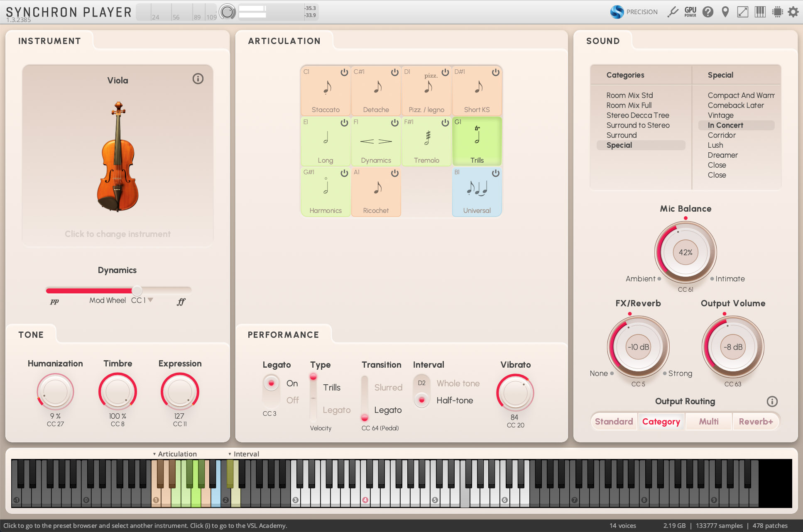Screen dimensions: 803x532
Task: Set output routing to Reverb+
Action: point(756,422)
